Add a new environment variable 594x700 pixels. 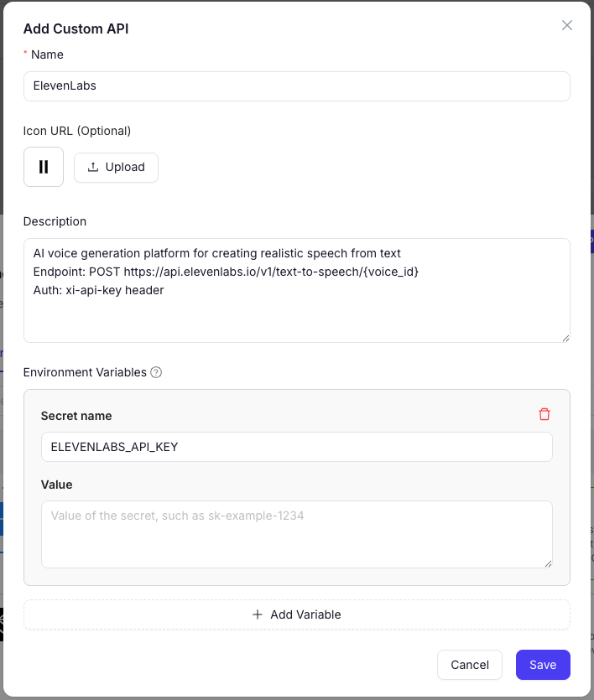click(x=296, y=614)
